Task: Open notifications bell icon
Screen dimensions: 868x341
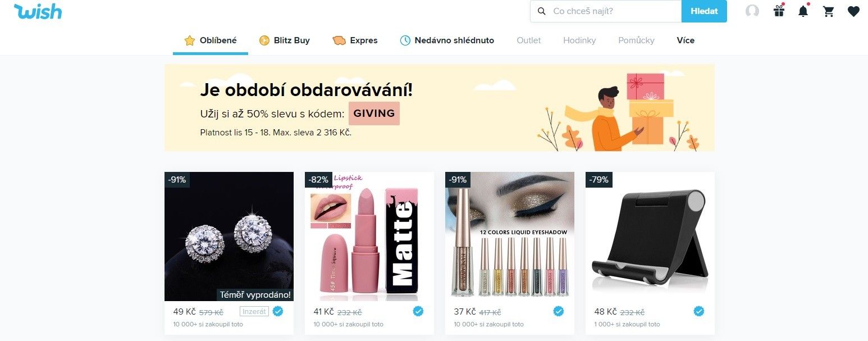Action: 803,11
